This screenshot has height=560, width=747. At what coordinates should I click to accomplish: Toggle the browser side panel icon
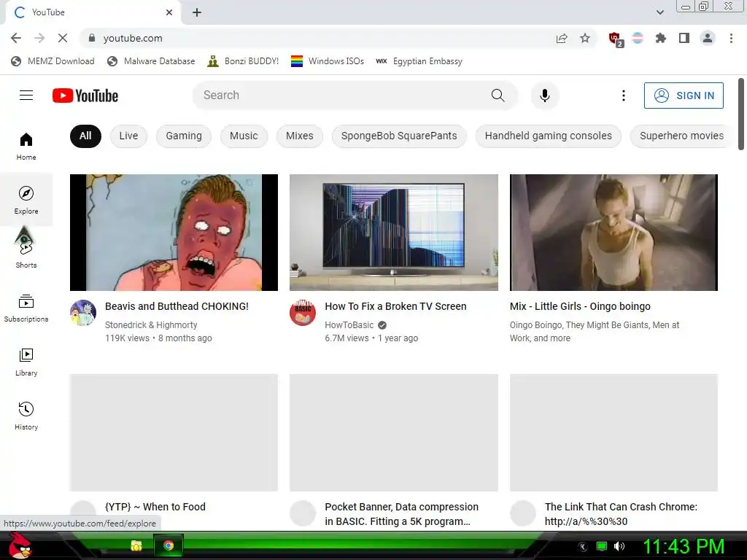[684, 38]
